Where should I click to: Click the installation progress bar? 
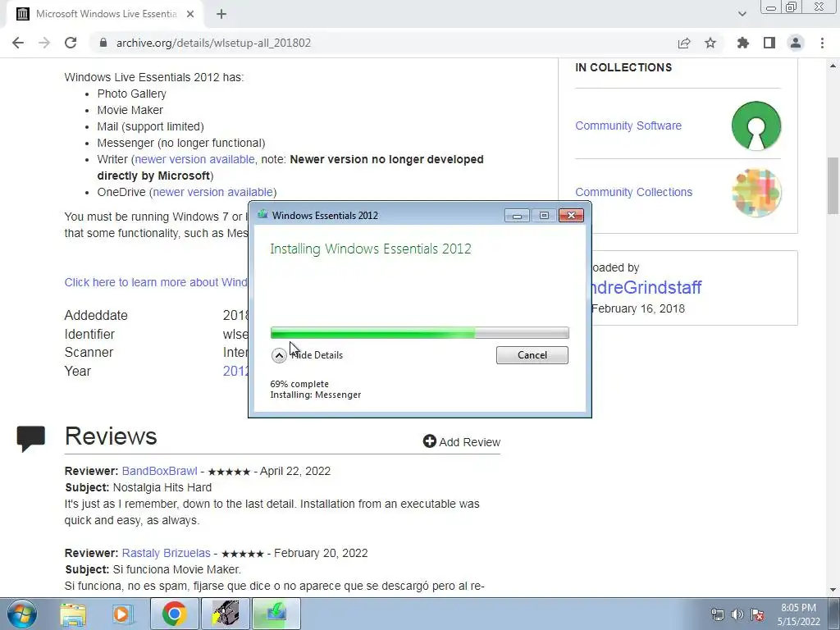(x=419, y=333)
